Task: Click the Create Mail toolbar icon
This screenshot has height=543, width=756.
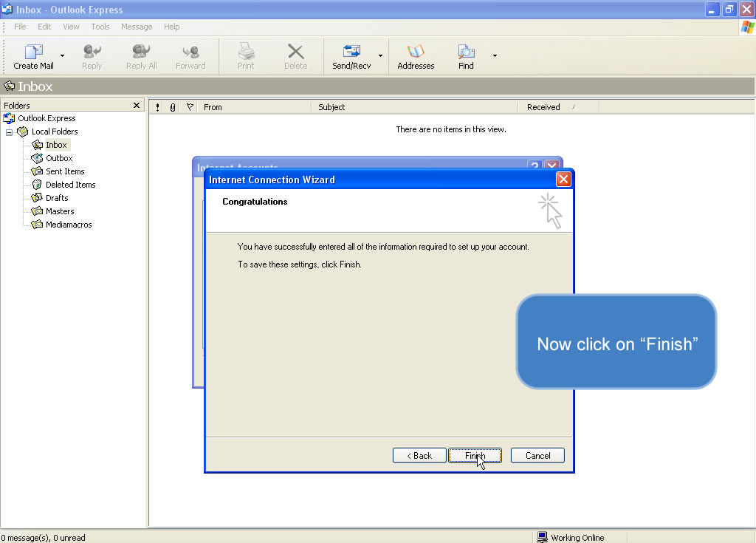Action: tap(34, 52)
